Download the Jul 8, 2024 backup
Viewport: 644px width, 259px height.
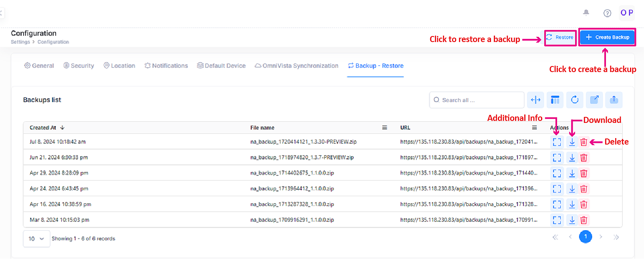[x=572, y=142]
